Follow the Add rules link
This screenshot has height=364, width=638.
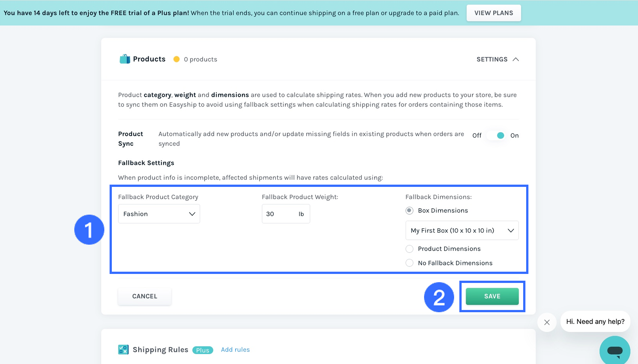click(235, 349)
